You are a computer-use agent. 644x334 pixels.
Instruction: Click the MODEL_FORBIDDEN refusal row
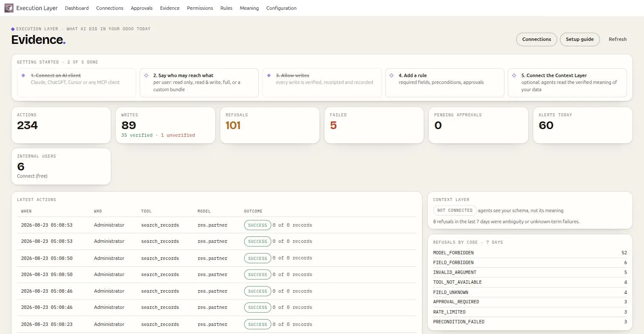pyautogui.click(x=530, y=253)
